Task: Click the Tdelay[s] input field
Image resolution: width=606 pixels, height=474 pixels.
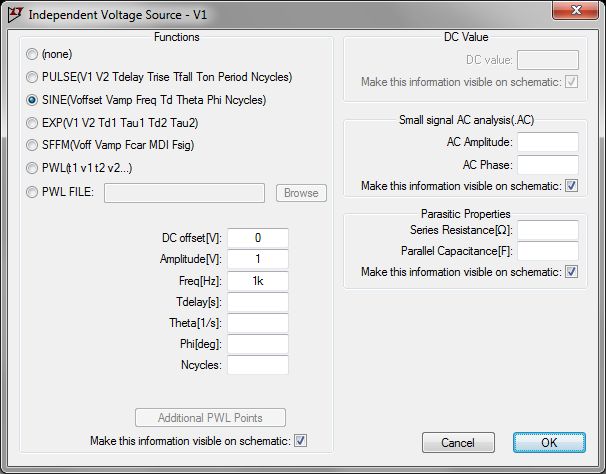Action: tap(258, 302)
